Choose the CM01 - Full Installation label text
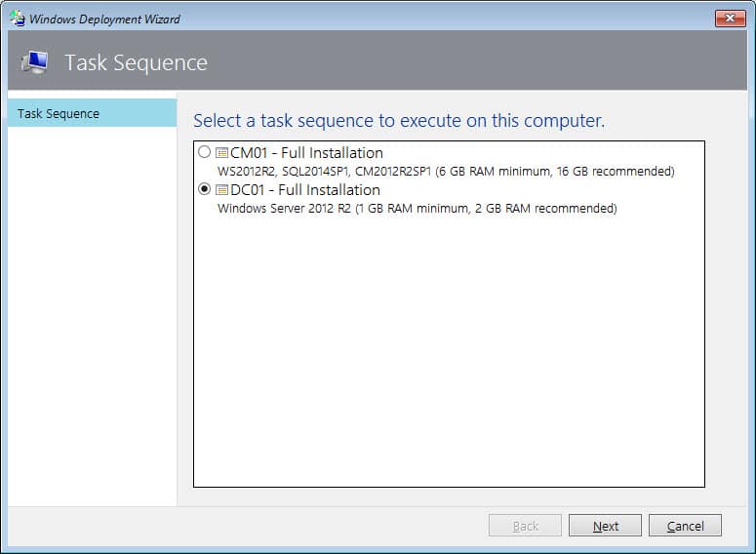The width and height of the screenshot is (756, 554). pyautogui.click(x=306, y=153)
